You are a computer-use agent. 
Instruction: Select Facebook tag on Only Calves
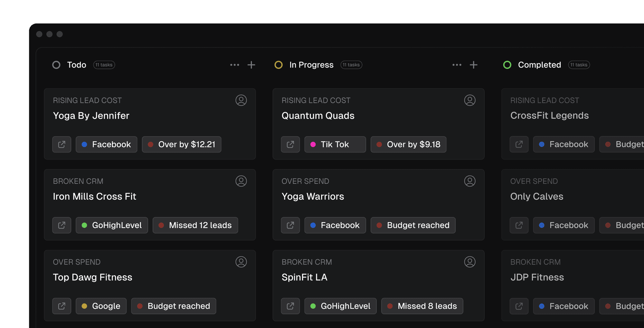point(564,225)
